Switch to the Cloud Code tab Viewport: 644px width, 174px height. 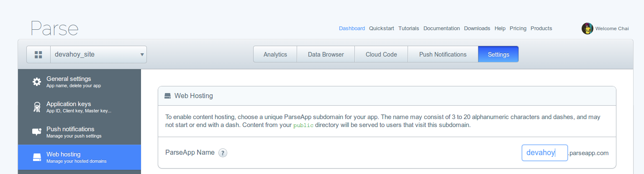click(381, 55)
